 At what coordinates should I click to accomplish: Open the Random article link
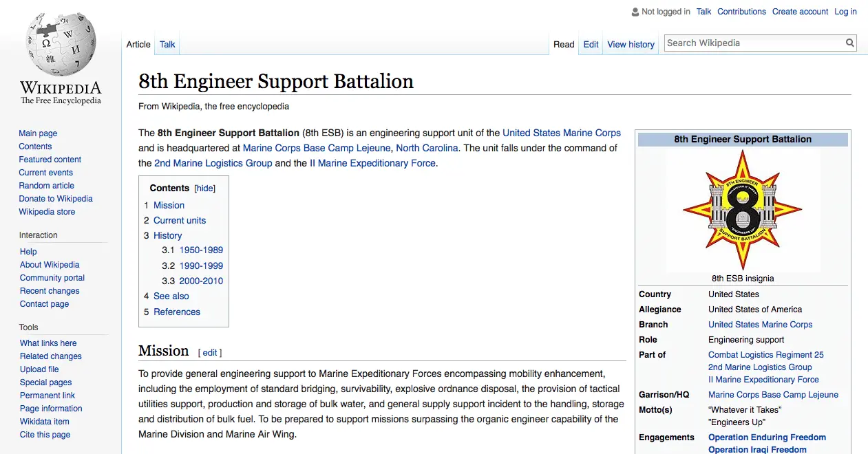tap(46, 186)
